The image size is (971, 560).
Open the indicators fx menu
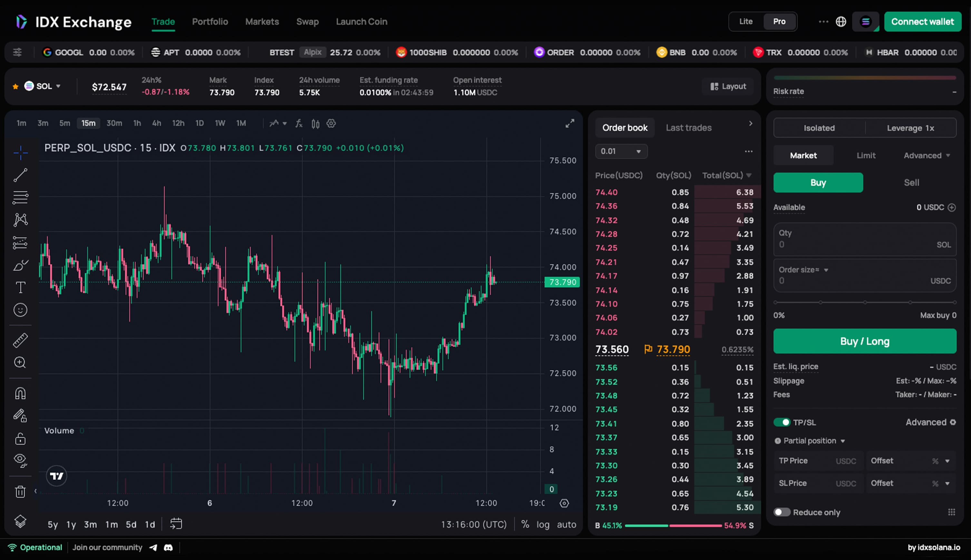pos(299,123)
